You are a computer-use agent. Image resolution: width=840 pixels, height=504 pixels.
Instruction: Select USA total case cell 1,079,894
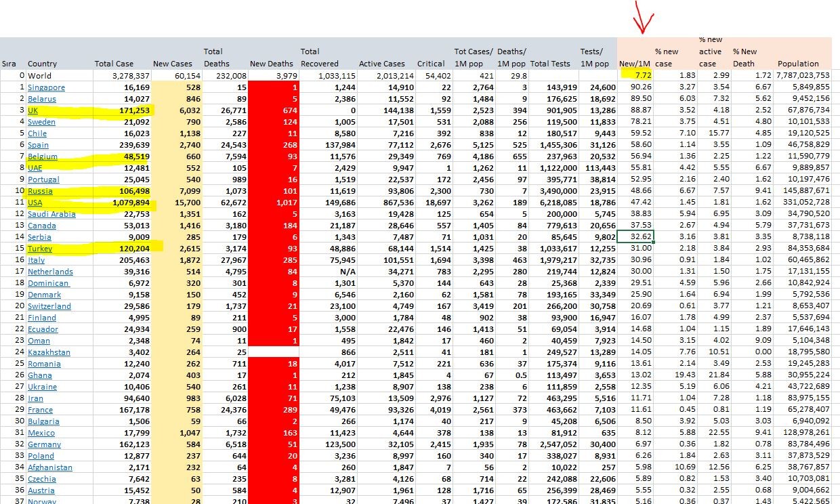[x=122, y=203]
